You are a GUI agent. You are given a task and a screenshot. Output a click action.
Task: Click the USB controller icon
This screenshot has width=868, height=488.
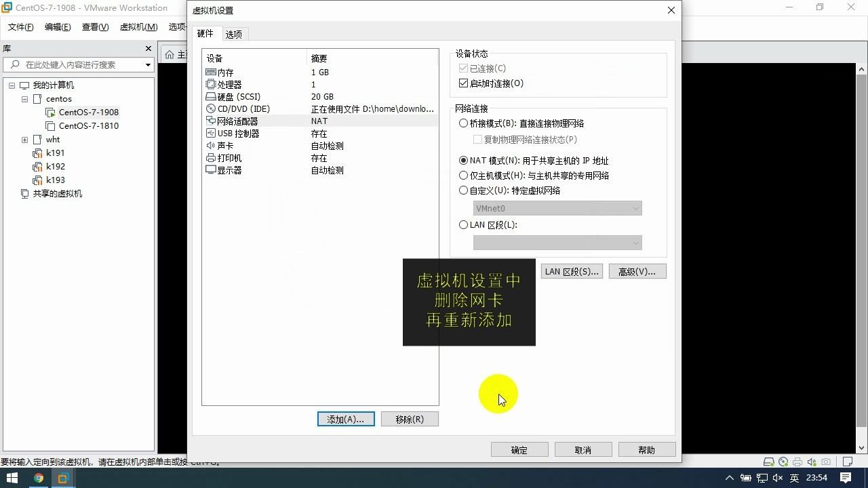tap(211, 133)
